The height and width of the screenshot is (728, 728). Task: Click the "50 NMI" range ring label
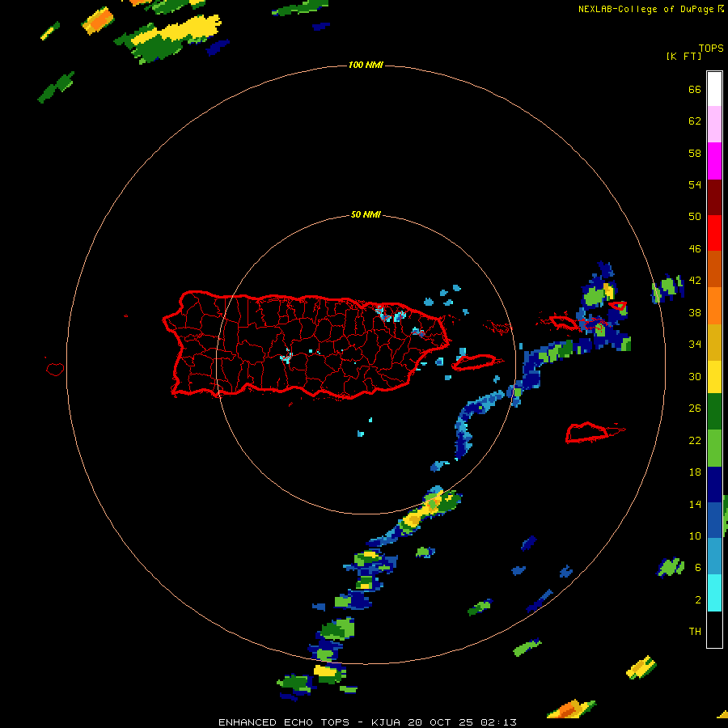(366, 214)
